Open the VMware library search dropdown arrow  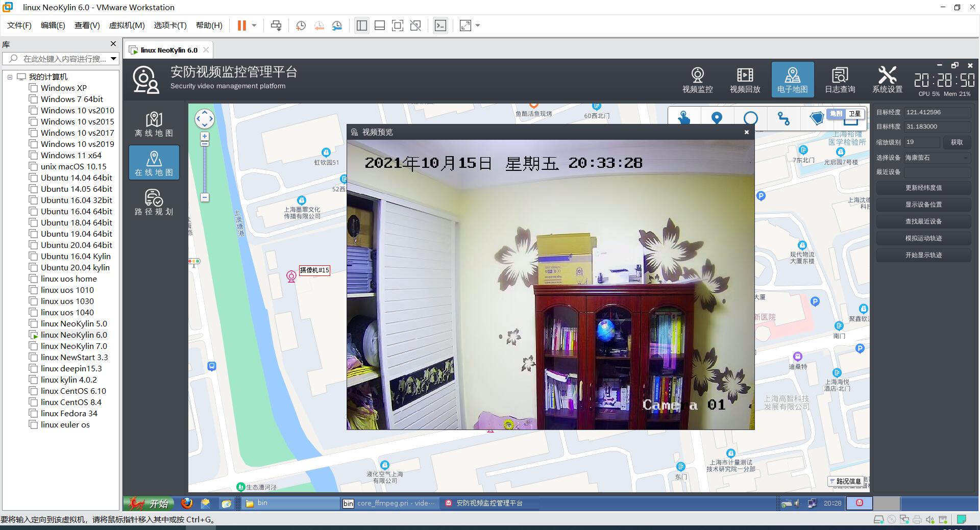pos(113,59)
